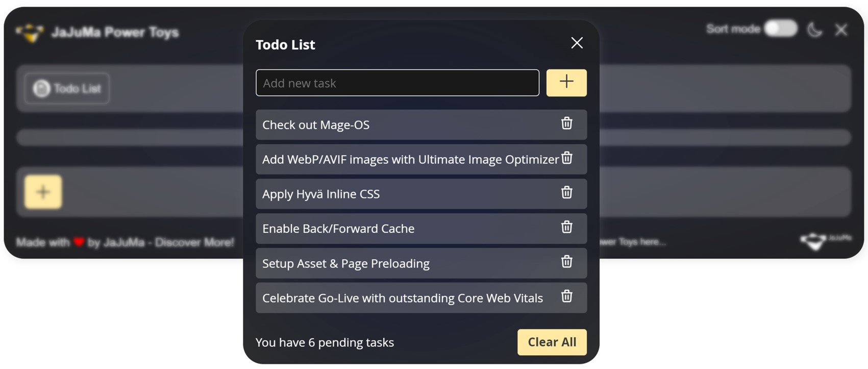Delete the Setup Asset & Page Preloading task

[566, 262]
